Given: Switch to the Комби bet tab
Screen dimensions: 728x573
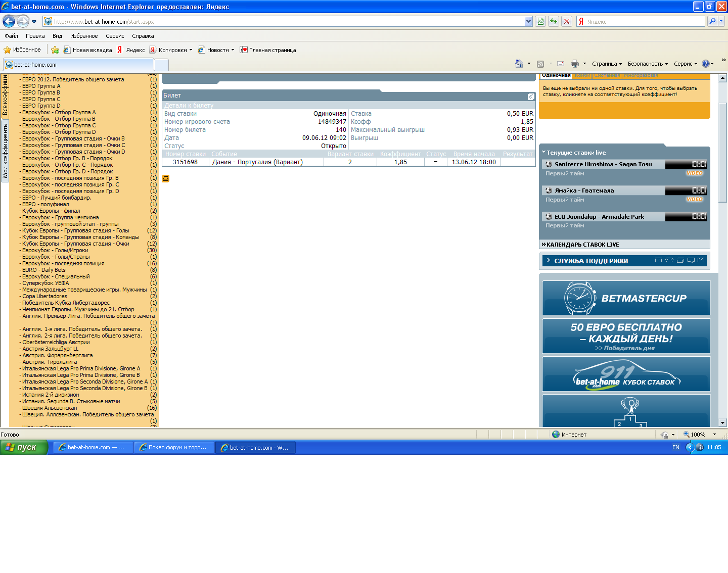Looking at the screenshot, I should (x=582, y=75).
